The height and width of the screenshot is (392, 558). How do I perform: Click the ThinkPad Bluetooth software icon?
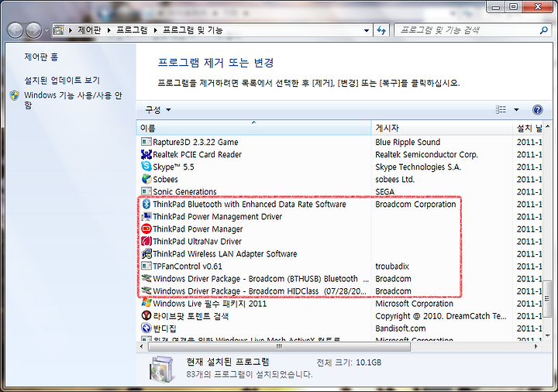pos(146,204)
